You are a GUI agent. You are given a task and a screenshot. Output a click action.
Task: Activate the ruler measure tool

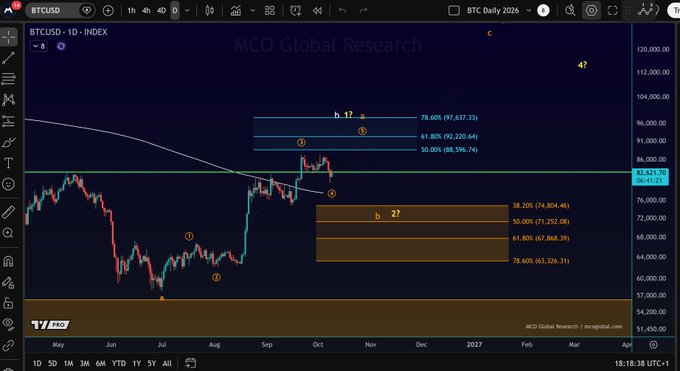[x=9, y=212]
